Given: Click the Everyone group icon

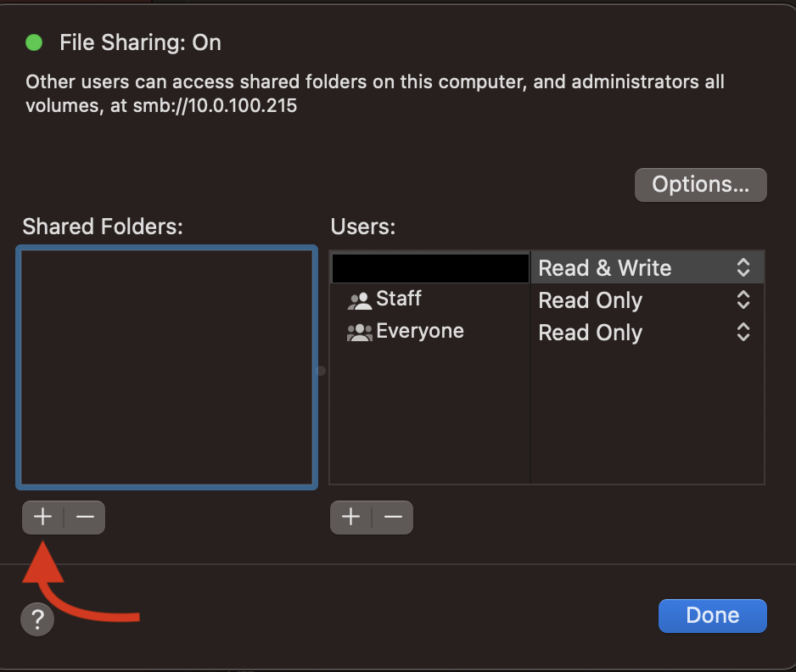Looking at the screenshot, I should tap(360, 333).
